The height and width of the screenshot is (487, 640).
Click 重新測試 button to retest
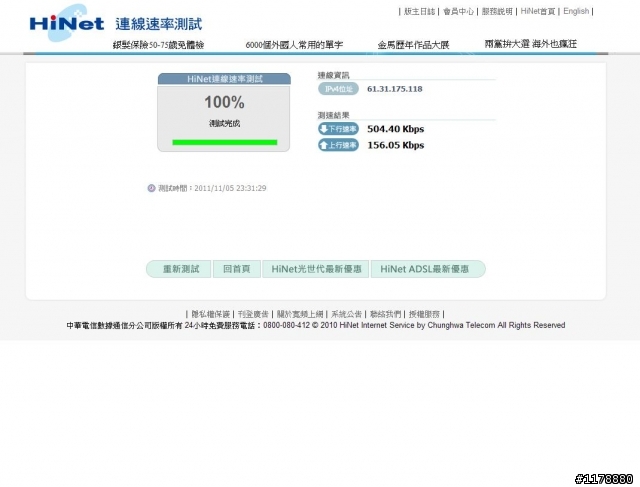[x=178, y=269]
